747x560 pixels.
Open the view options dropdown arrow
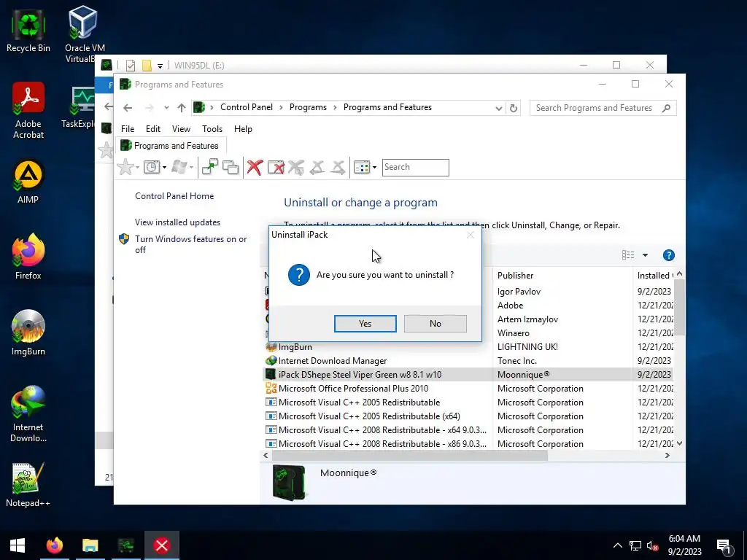point(645,255)
